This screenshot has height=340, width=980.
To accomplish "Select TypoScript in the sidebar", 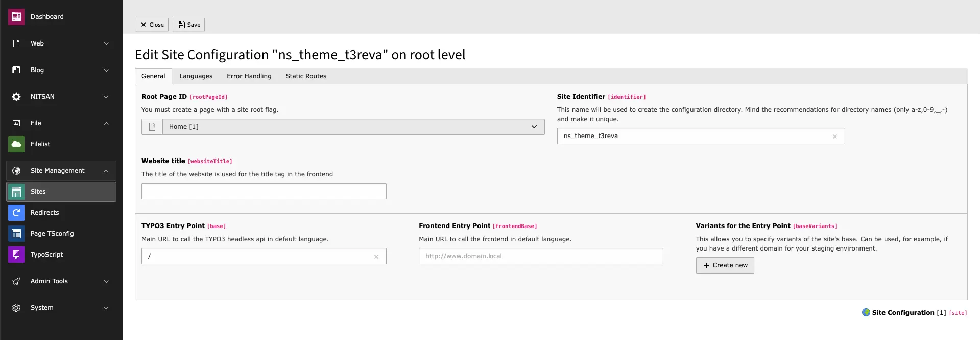I will [47, 255].
